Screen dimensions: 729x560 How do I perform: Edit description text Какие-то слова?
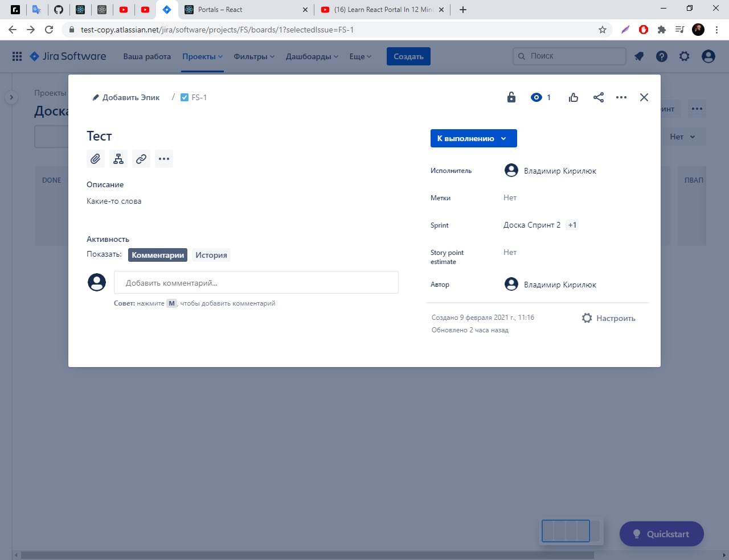click(x=114, y=201)
